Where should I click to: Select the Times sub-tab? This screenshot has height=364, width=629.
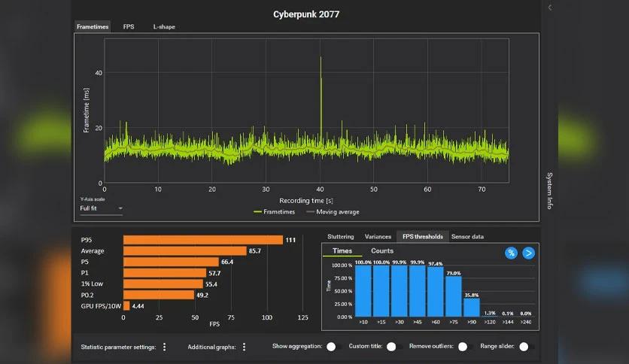coord(342,251)
